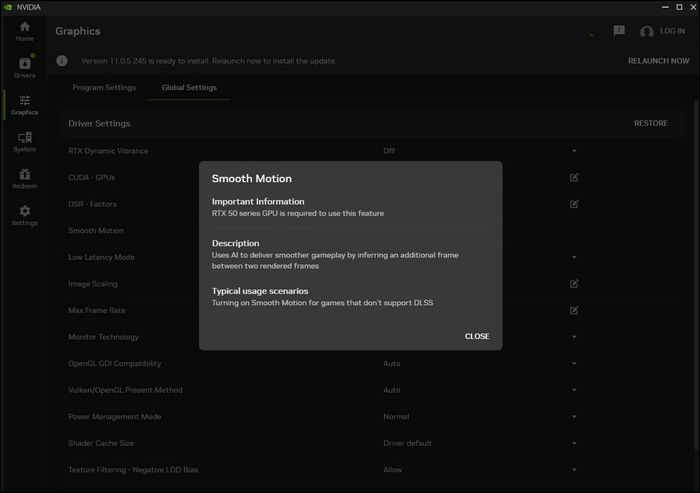Expand Low Latency Mode dropdown
The width and height of the screenshot is (700, 493).
point(574,257)
